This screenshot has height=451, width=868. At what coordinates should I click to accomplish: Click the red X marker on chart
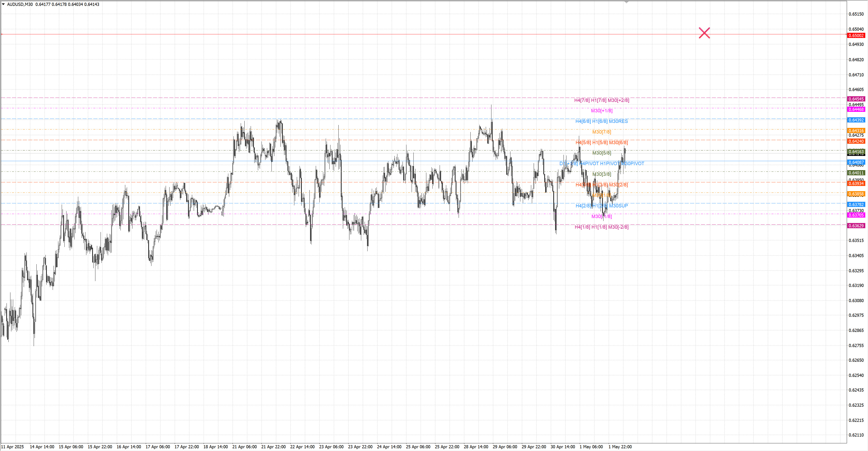(704, 33)
